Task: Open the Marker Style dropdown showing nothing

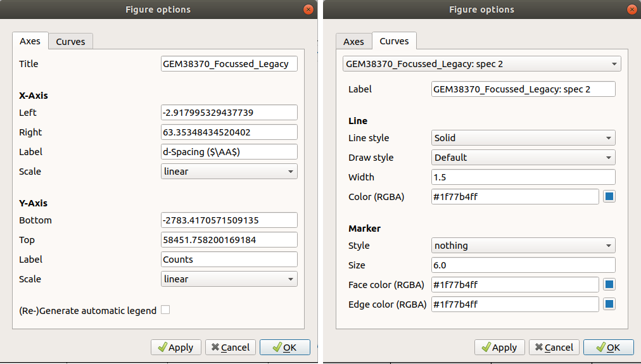Action: pyautogui.click(x=523, y=246)
